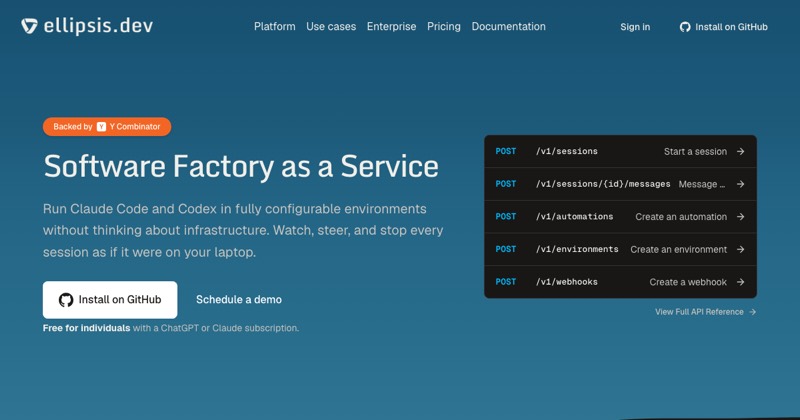Viewport: 800px width, 420px height.
Task: Open the Platform menu item
Action: coord(274,27)
